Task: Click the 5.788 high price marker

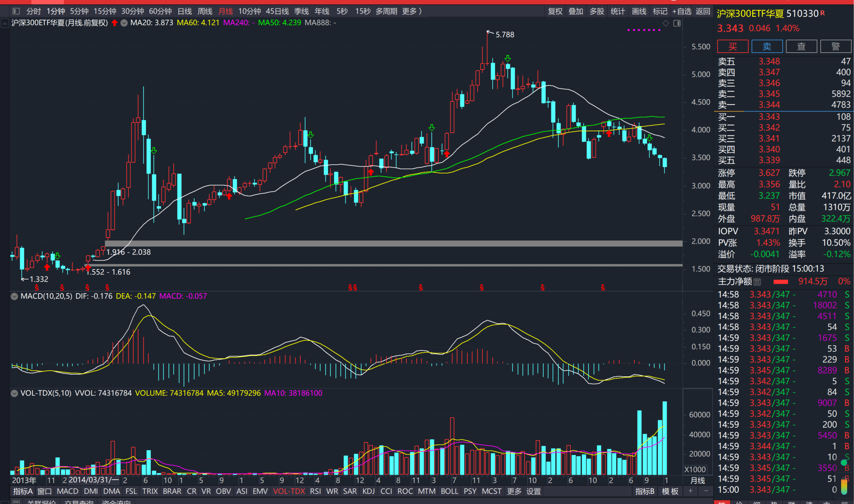Action: (504, 35)
